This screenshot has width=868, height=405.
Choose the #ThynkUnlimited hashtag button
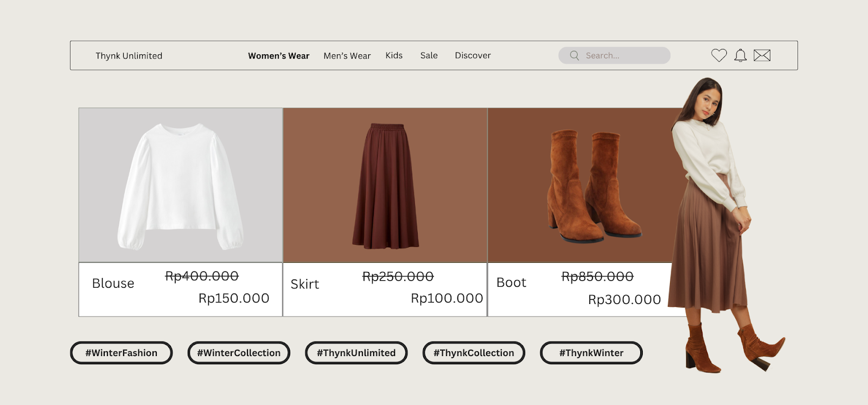[x=356, y=353]
